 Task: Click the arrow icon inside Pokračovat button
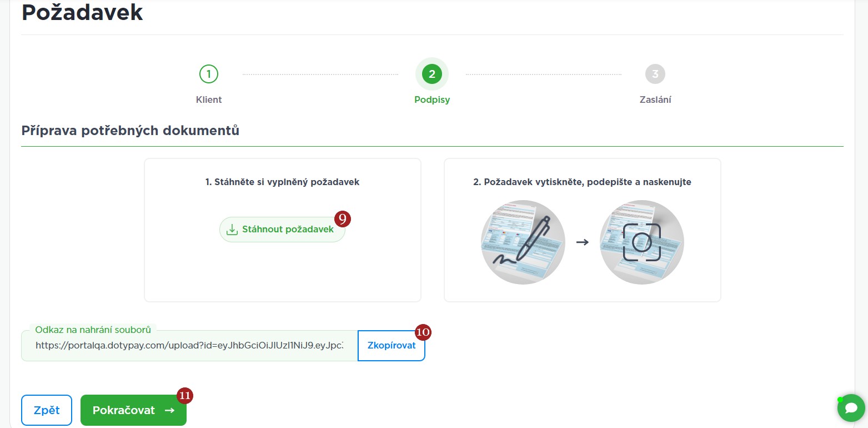(170, 411)
